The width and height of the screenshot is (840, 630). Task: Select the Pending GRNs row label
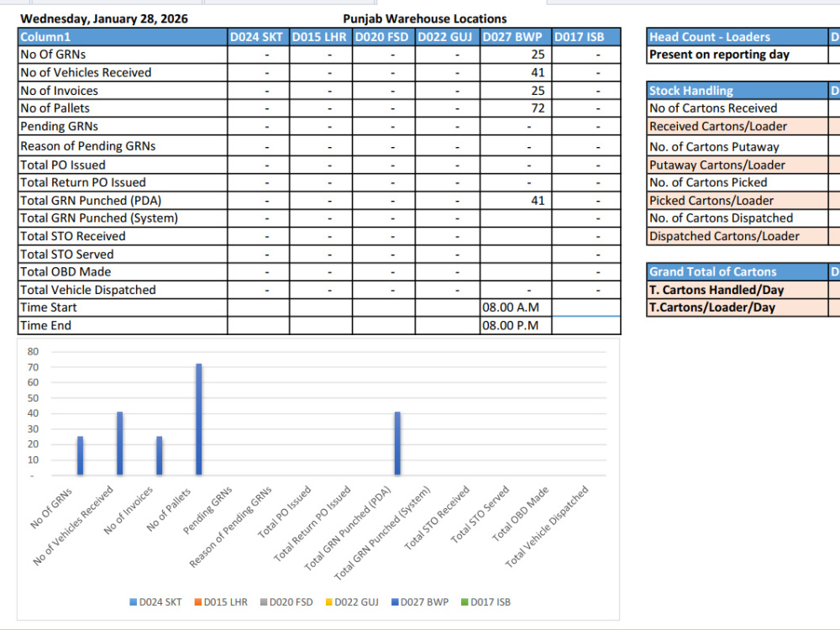point(123,127)
